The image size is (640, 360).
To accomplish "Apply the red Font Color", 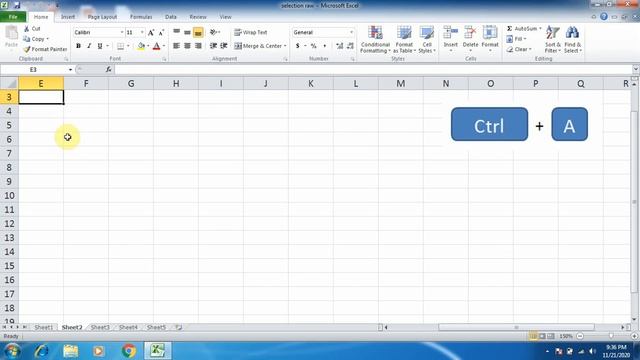I will point(156,46).
